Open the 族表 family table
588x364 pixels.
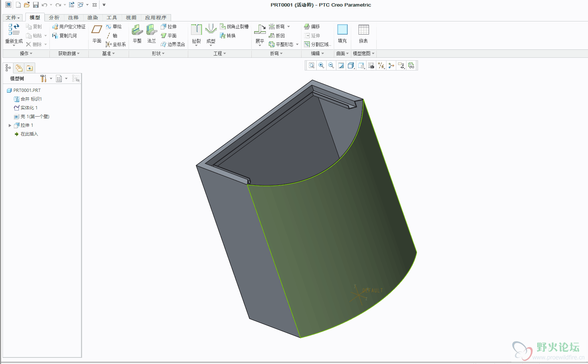point(363,34)
